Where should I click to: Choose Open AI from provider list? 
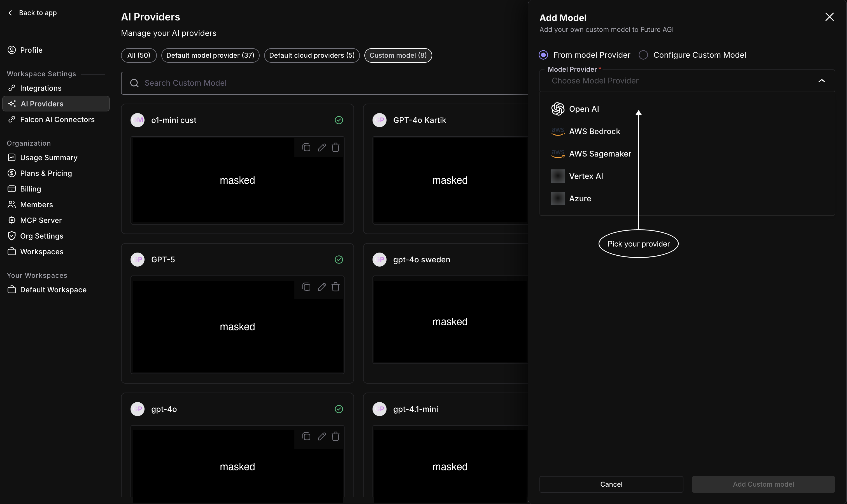tap(687, 109)
